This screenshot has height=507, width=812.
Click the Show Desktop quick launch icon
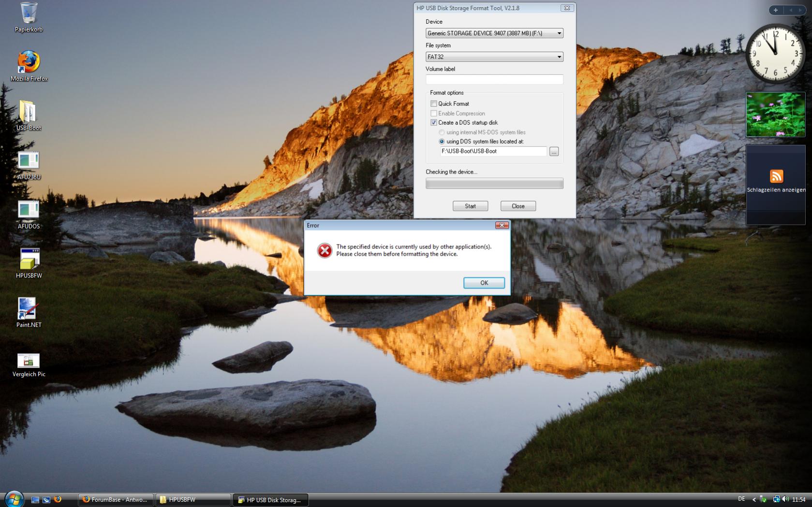[x=35, y=500]
